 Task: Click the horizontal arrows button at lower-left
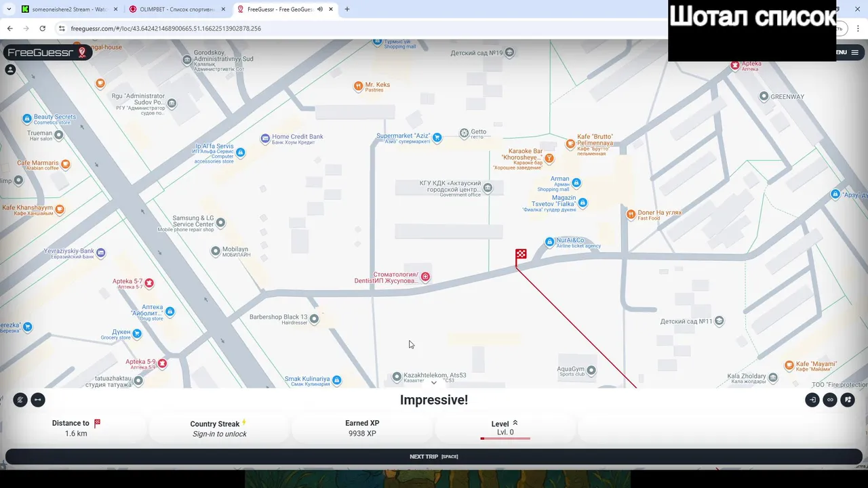coord(38,400)
